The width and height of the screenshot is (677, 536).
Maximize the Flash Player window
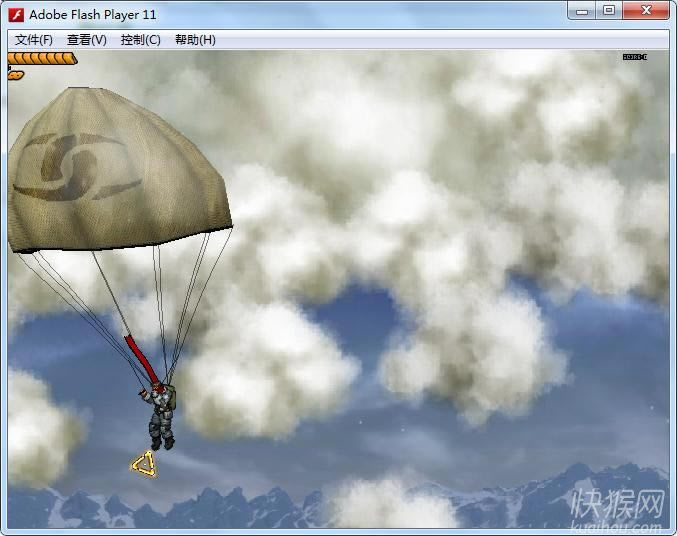coord(609,11)
